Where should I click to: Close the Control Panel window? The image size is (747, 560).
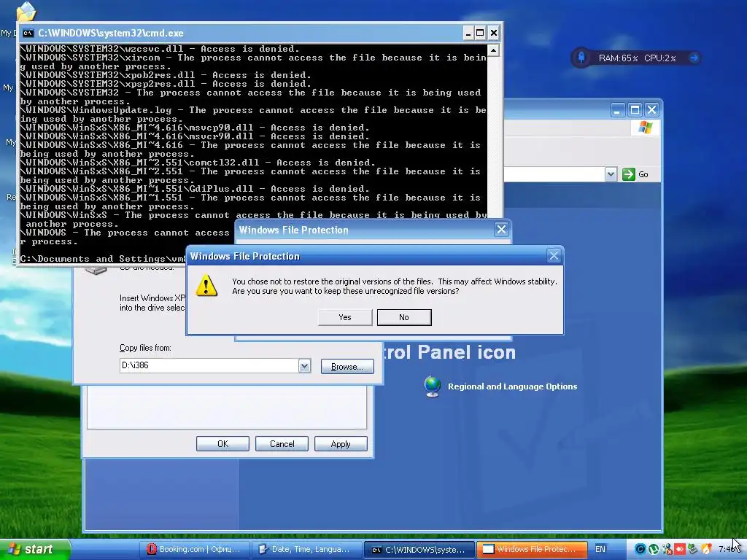pos(651,111)
